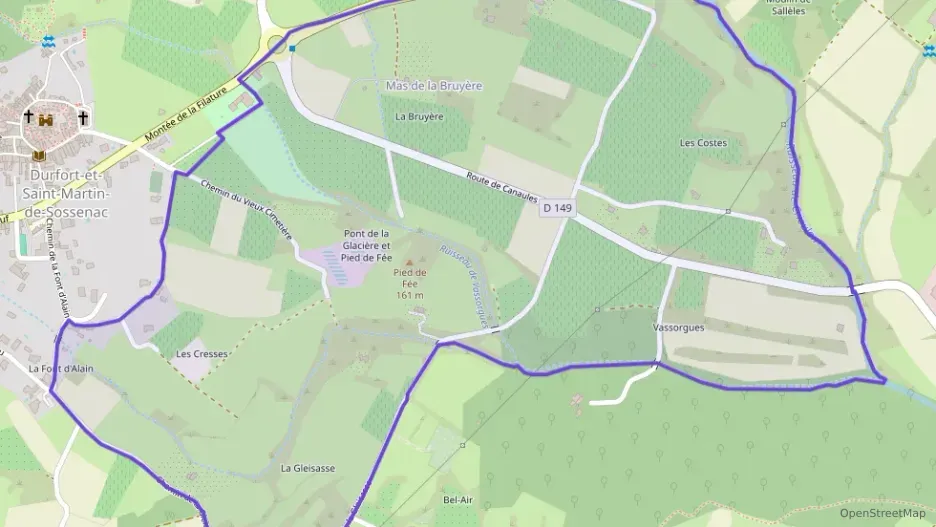Select the water wave icon near Moulin de Sallèles
The image size is (936, 527).
[929, 51]
